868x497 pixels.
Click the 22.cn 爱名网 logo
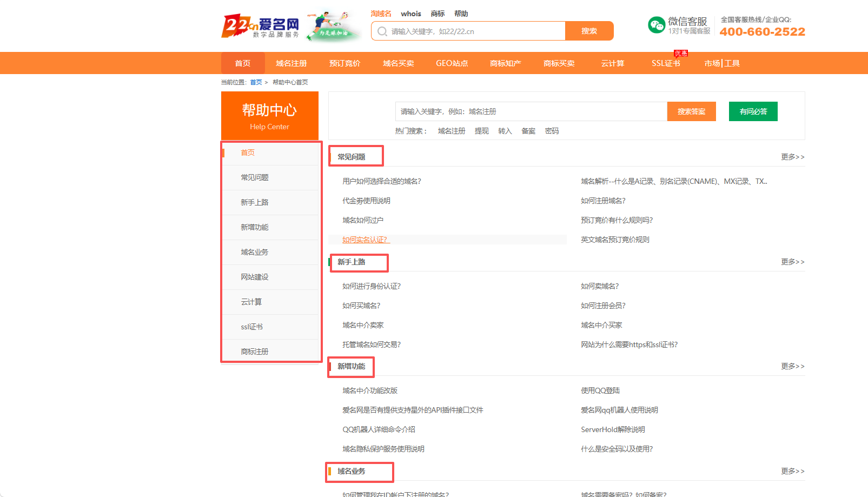coord(260,26)
